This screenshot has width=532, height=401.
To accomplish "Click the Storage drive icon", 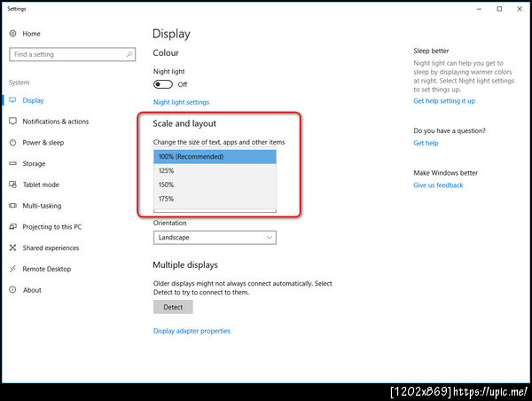I will click(12, 163).
